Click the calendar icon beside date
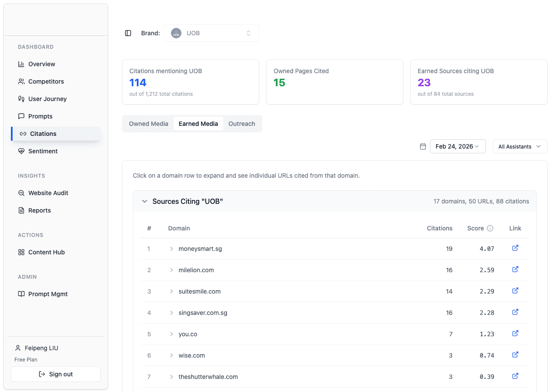Image resolution: width=558 pixels, height=392 pixels. pos(423,147)
